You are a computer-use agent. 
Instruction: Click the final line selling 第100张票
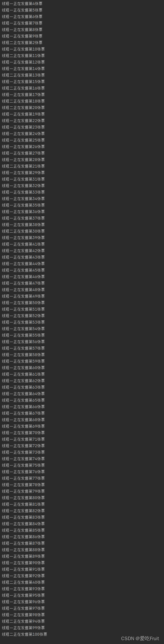(x=24, y=634)
